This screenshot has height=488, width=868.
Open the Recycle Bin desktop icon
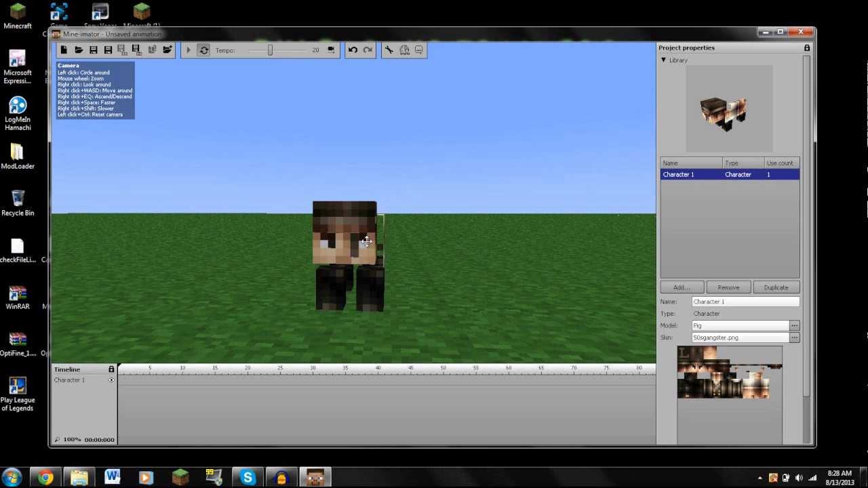coord(18,202)
